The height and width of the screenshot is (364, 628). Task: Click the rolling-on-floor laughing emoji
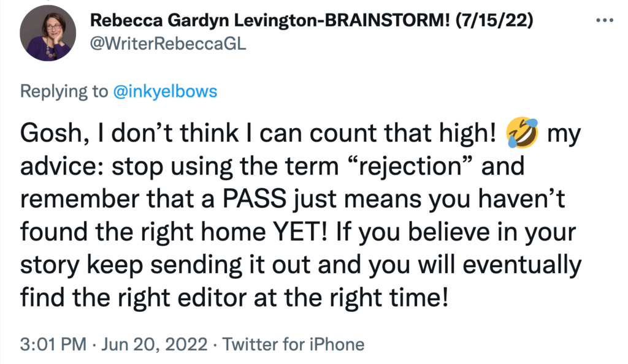pos(521,133)
